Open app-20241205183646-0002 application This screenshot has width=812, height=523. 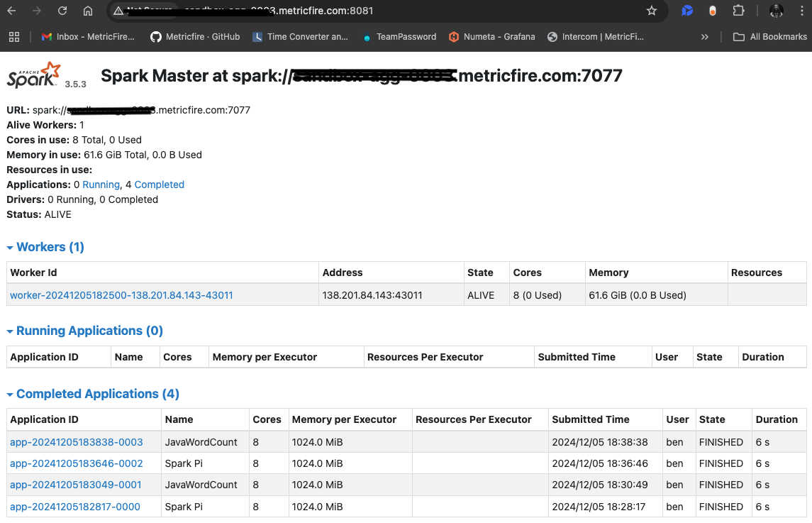click(76, 463)
